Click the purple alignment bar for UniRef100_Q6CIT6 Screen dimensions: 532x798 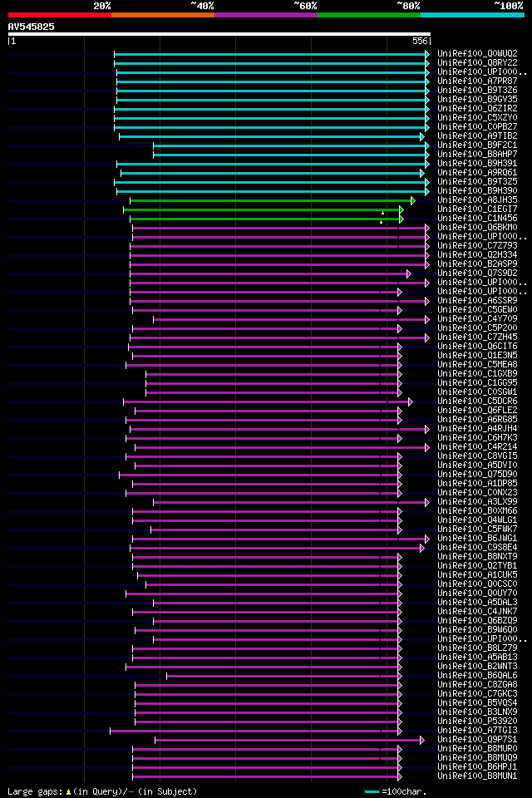(x=265, y=347)
